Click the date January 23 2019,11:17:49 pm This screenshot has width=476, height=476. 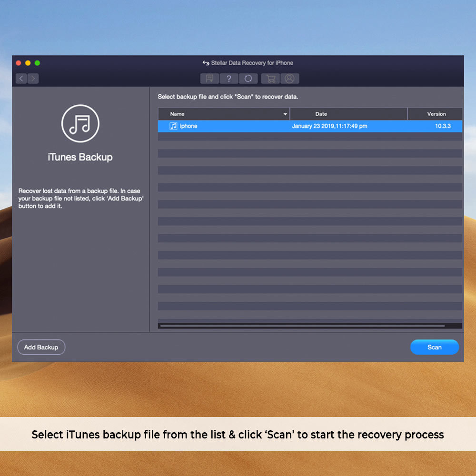click(329, 126)
